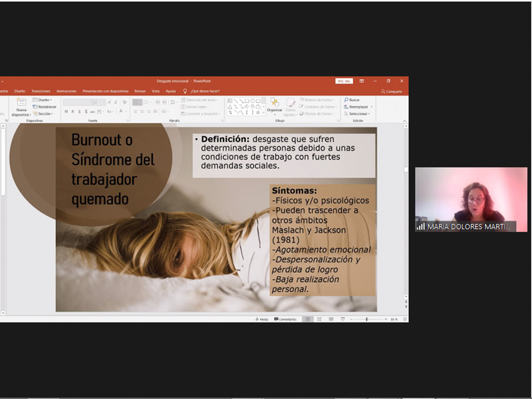Open the Vista ribbon tab
Screen dimensions: 532x399
(x=156, y=91)
